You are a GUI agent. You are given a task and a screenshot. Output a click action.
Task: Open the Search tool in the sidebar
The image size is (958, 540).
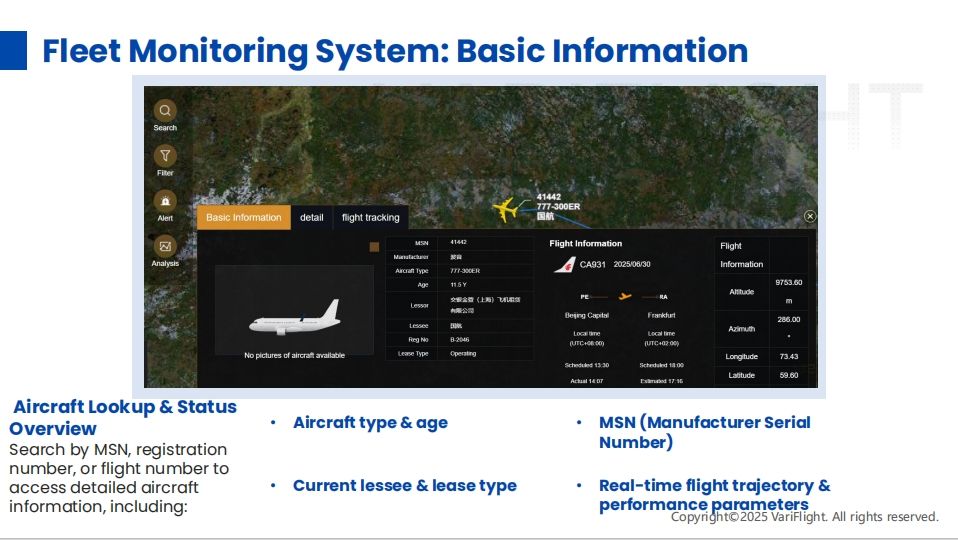(x=165, y=111)
